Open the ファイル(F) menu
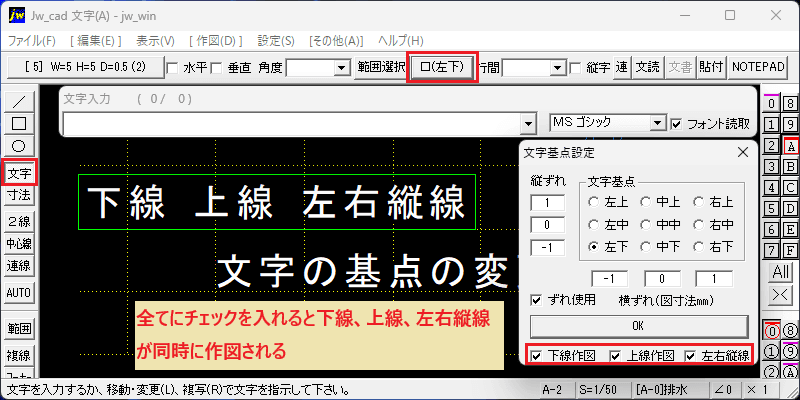The width and height of the screenshot is (800, 400). click(32, 41)
